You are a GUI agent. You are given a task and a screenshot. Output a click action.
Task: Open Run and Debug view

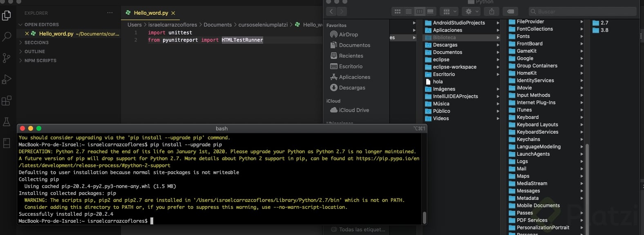(x=7, y=79)
